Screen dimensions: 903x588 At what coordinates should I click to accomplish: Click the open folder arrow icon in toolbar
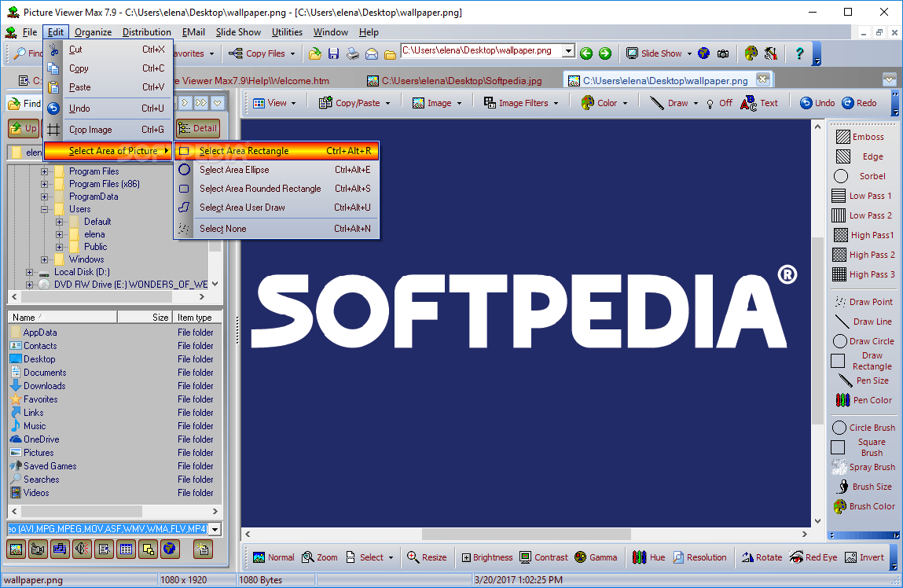tap(315, 53)
